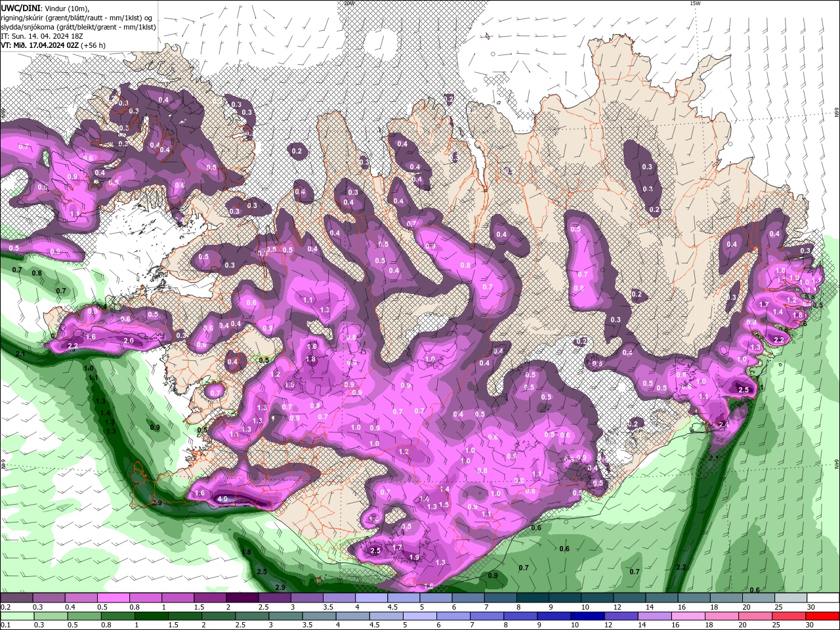The image size is (840, 630).
Task: Click the violet 12 swatch in bottom legend
Action: click(x=621, y=616)
